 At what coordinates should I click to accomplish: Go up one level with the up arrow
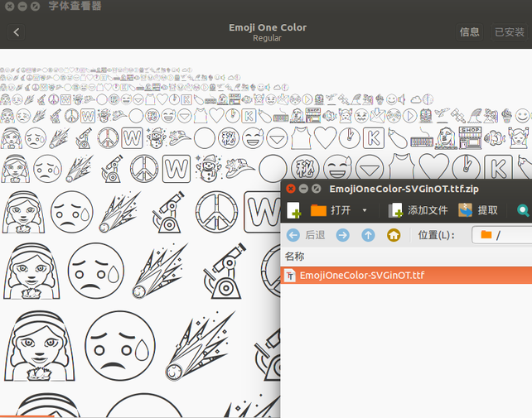(x=368, y=235)
